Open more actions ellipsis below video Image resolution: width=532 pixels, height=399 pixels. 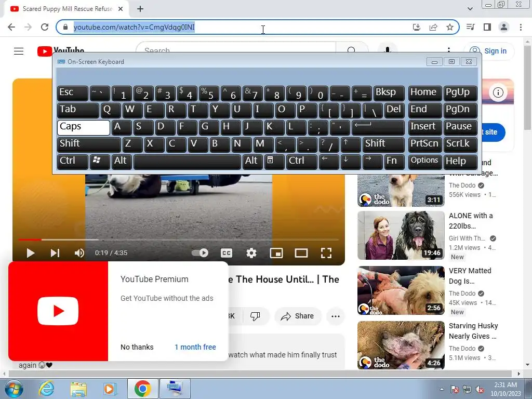click(336, 316)
